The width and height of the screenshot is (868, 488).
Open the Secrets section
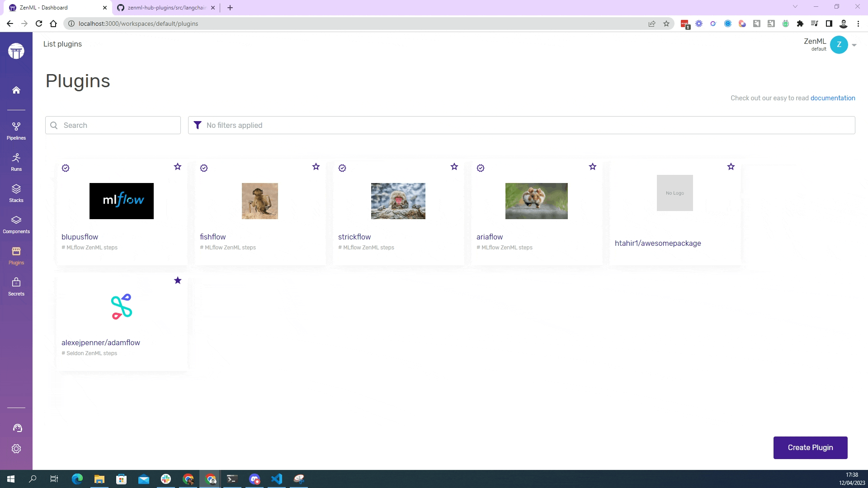16,286
